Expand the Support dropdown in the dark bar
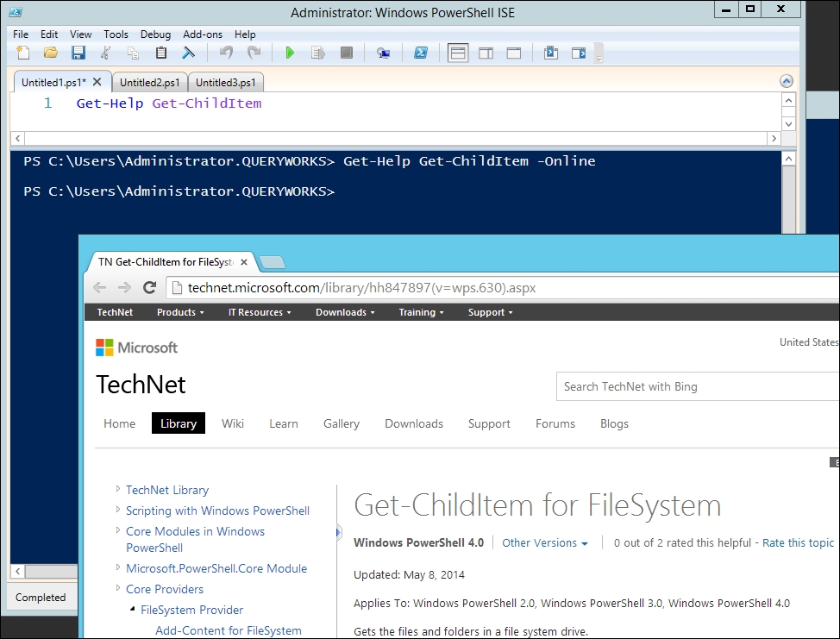The width and height of the screenshot is (840, 639). tap(490, 312)
